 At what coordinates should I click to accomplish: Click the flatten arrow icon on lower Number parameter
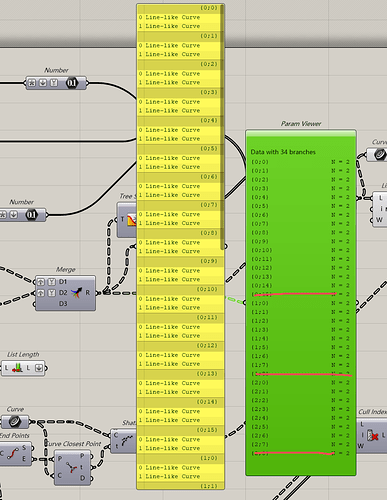pyautogui.click(x=13, y=215)
